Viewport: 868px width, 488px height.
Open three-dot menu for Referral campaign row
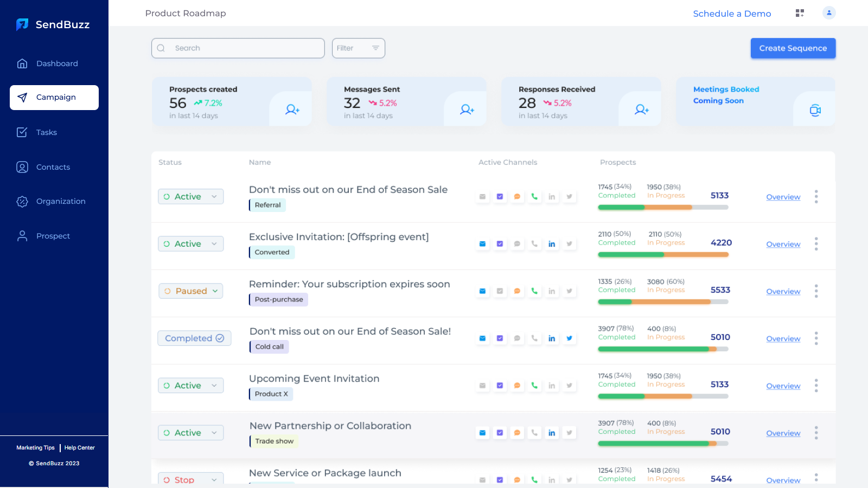point(816,197)
